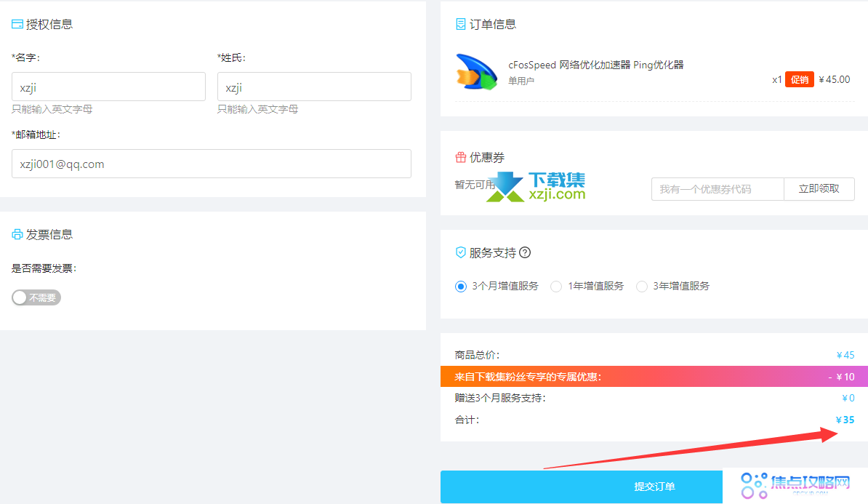
Task: Focus the 名字 input field
Action: point(108,87)
